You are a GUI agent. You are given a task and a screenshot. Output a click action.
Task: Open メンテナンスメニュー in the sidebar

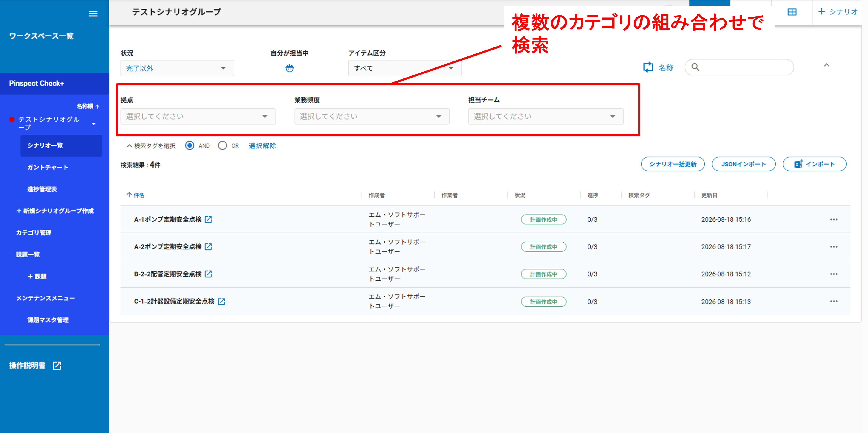(x=45, y=298)
